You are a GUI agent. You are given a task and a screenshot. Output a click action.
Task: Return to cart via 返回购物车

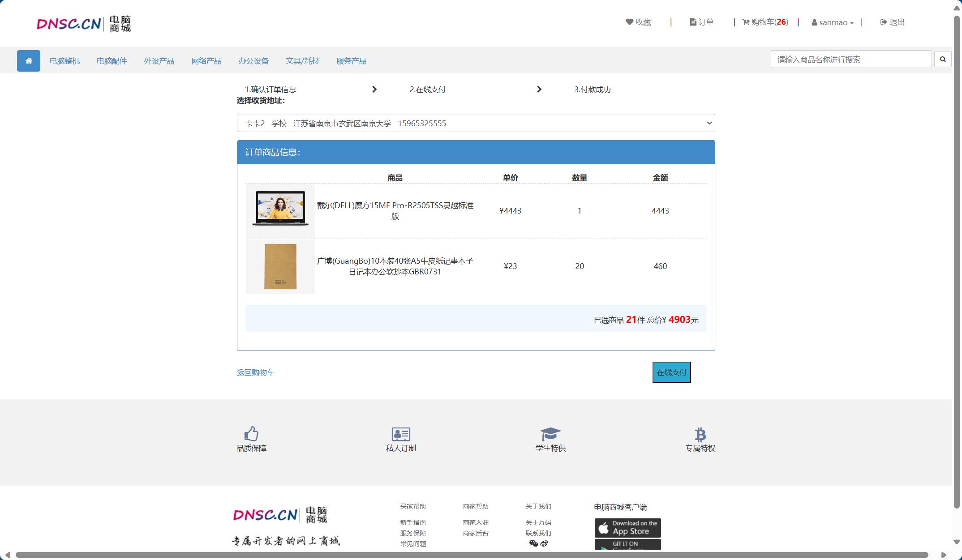point(255,372)
